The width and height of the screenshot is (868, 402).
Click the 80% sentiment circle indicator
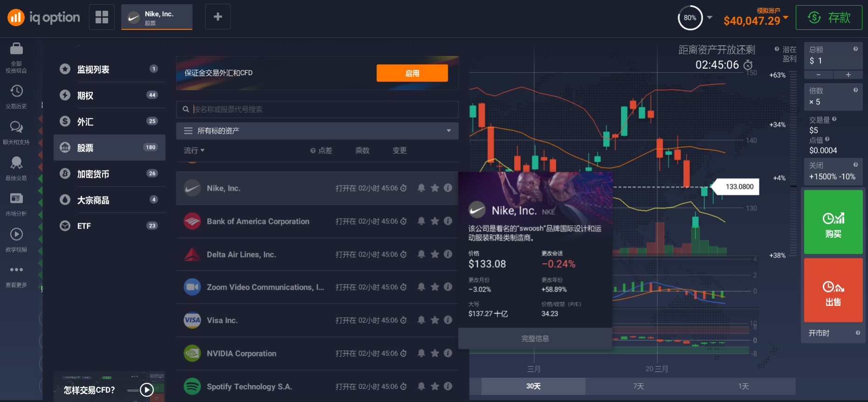(x=690, y=18)
